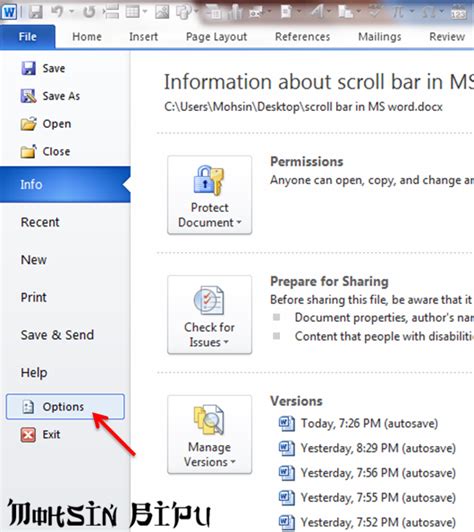Image resolution: width=474 pixels, height=532 pixels.
Task: Switch to the Home ribbon tab
Action: (87, 37)
